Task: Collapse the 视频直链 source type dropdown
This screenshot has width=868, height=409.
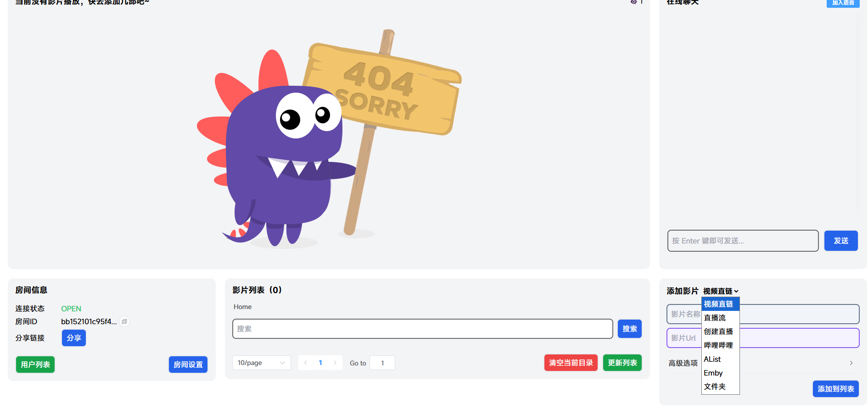Action: [x=721, y=291]
